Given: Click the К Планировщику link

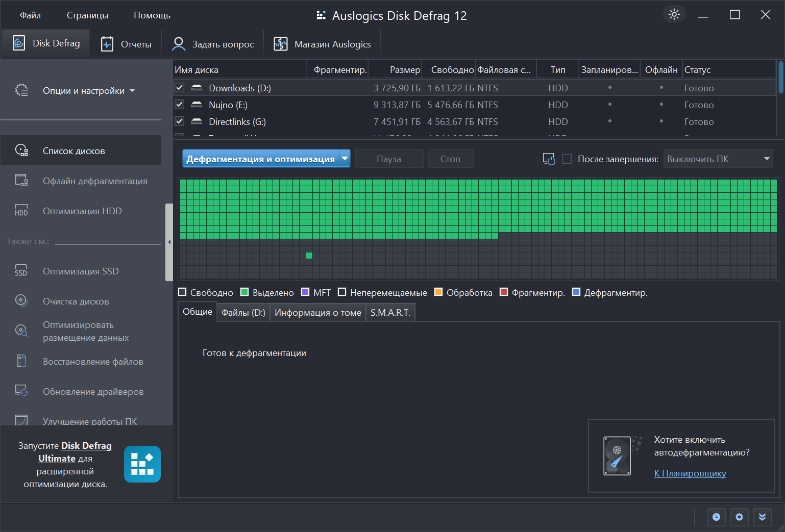Looking at the screenshot, I should 690,473.
